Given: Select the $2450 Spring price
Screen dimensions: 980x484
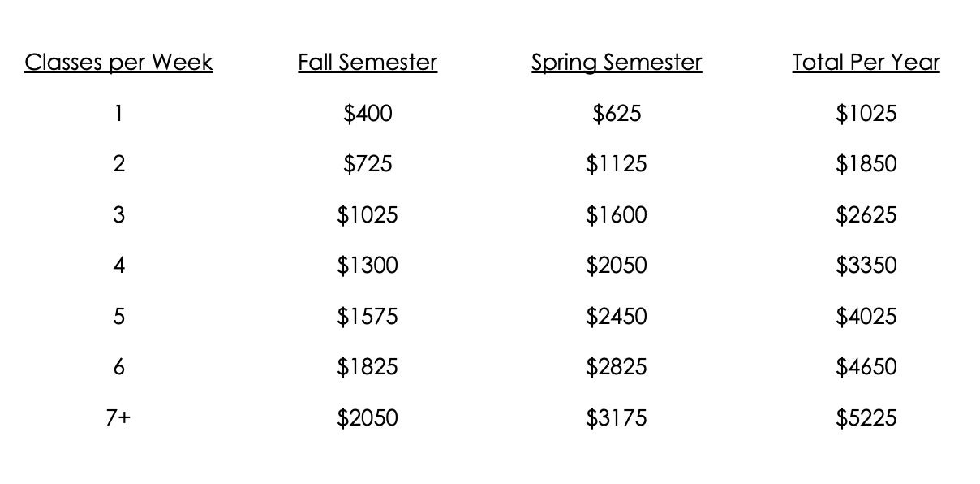Looking at the screenshot, I should 617,316.
